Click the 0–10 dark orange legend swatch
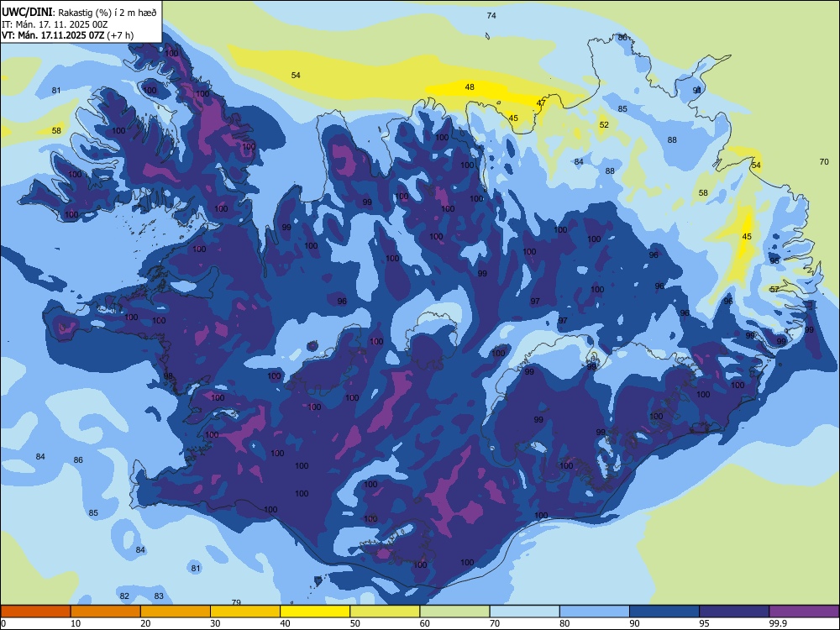 (x=35, y=612)
